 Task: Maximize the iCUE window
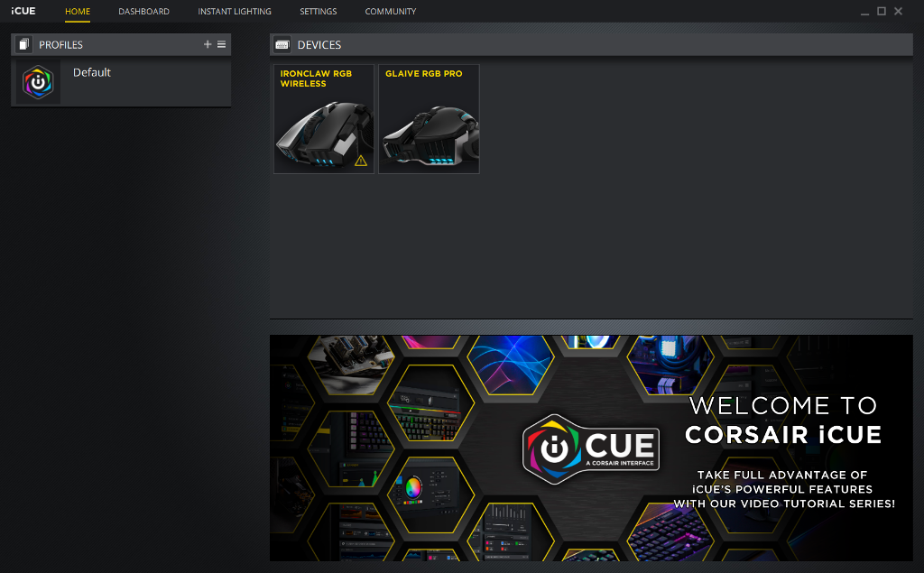coord(882,12)
